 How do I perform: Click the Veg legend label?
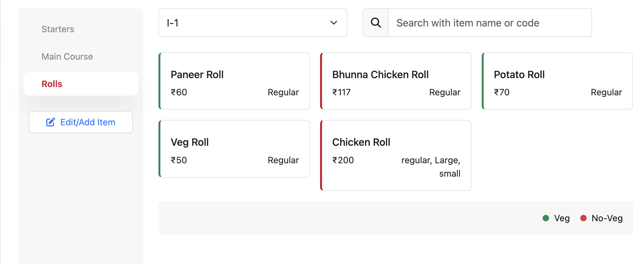(562, 218)
